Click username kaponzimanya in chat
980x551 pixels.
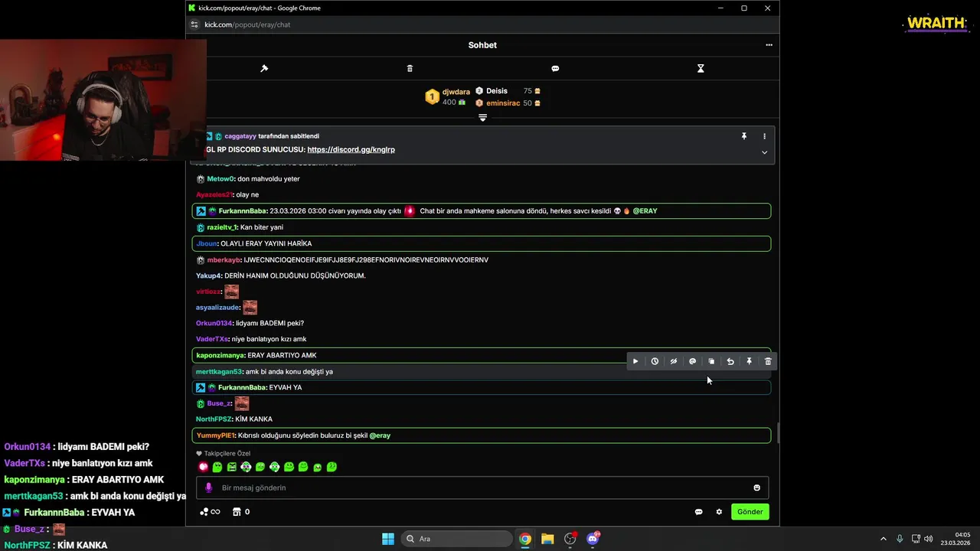click(220, 355)
